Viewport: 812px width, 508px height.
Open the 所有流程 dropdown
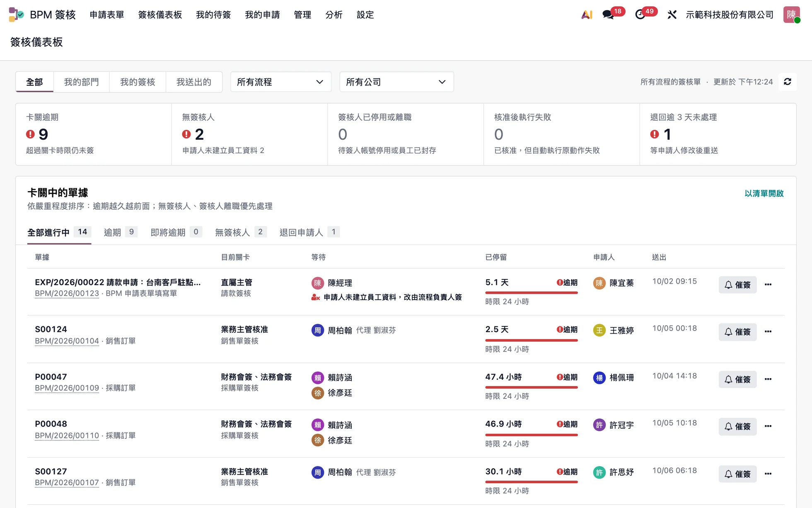click(280, 82)
